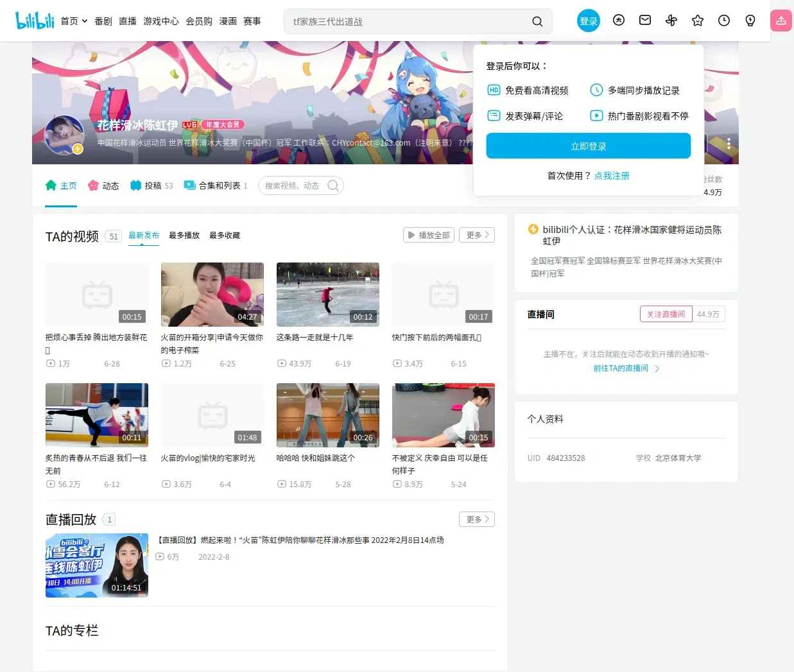
Task: Open video 火苗的vlog placeholder thumbnail
Action: coord(212,415)
